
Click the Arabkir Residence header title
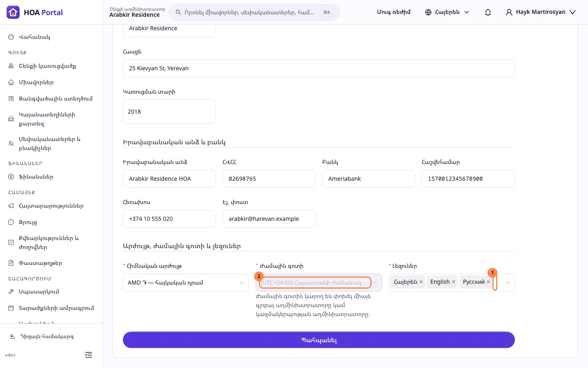pos(134,15)
